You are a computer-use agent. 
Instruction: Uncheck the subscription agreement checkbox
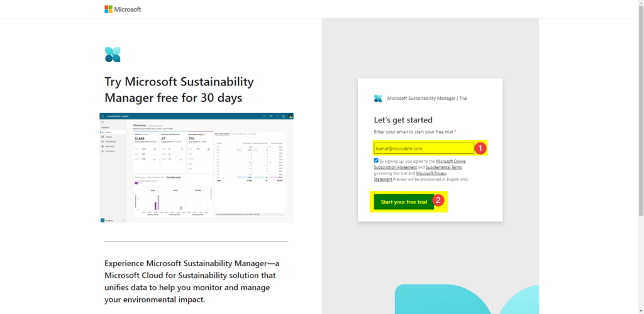click(x=376, y=161)
